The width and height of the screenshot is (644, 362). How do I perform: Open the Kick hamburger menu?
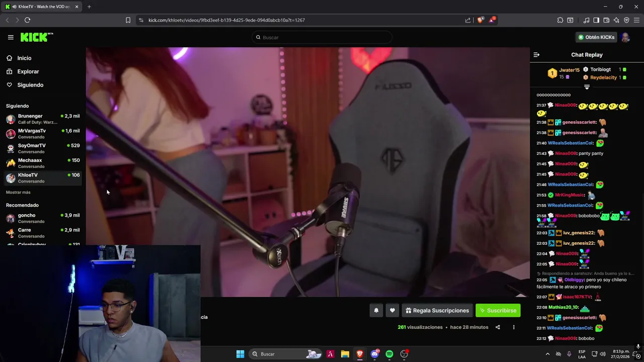pos(11,37)
